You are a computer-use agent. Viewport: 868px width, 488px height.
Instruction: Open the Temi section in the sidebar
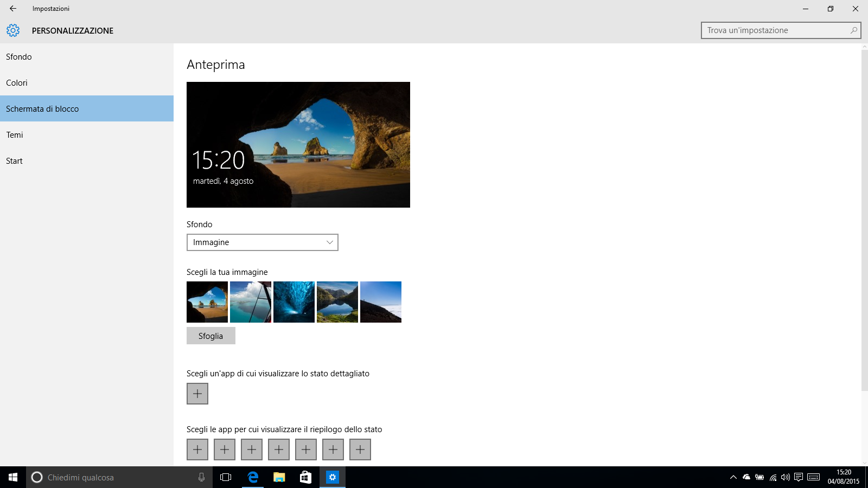(15, 134)
